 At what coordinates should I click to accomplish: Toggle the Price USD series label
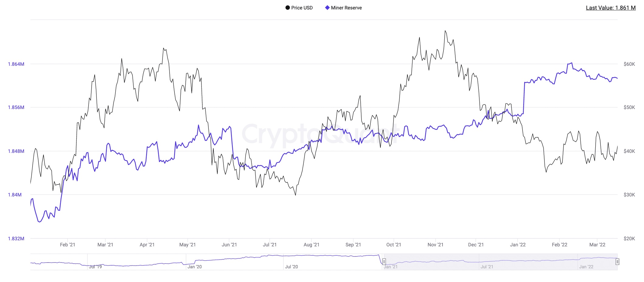[302, 8]
